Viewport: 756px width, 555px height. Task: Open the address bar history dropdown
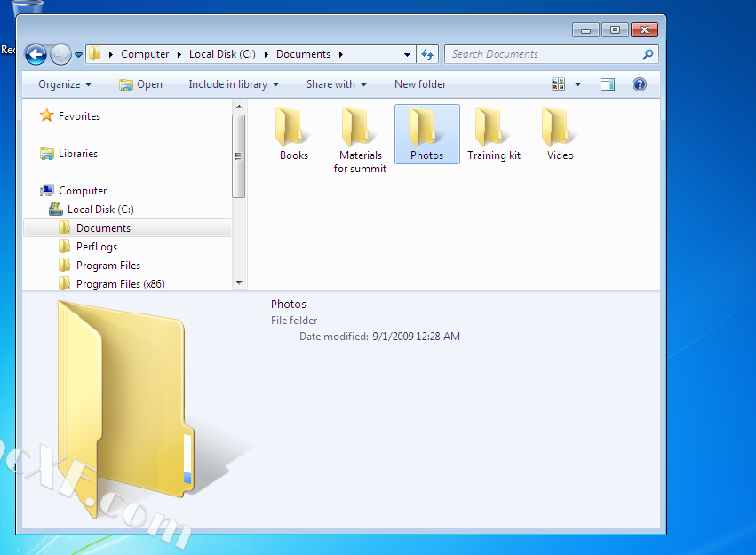point(407,54)
